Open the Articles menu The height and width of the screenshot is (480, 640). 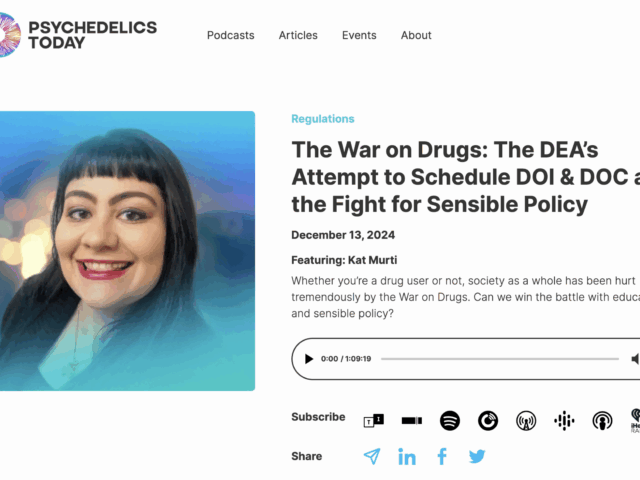[x=298, y=35]
